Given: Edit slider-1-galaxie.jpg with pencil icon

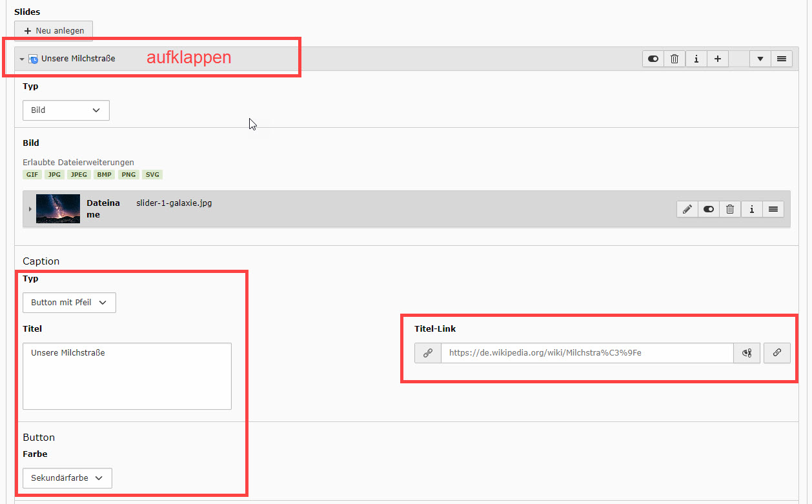Looking at the screenshot, I should [687, 209].
